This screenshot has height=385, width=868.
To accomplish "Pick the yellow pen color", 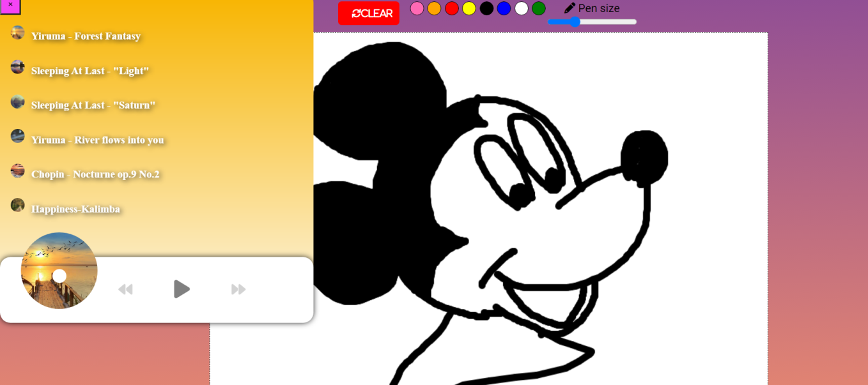I will [469, 8].
